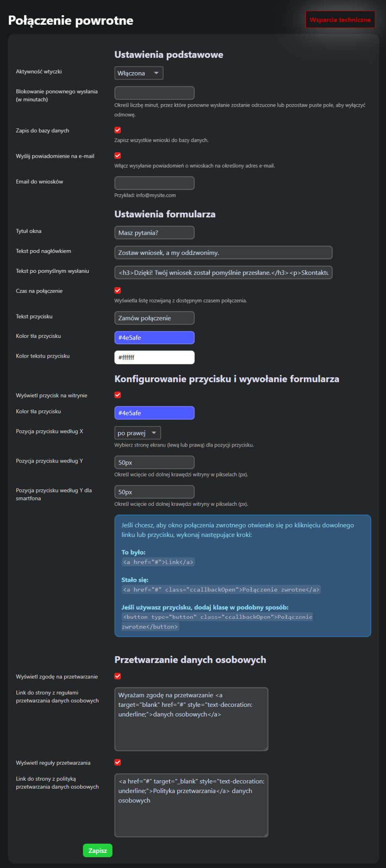
Task: Edit Tekst po pomyślnym wysłaniu field
Action: click(x=223, y=272)
